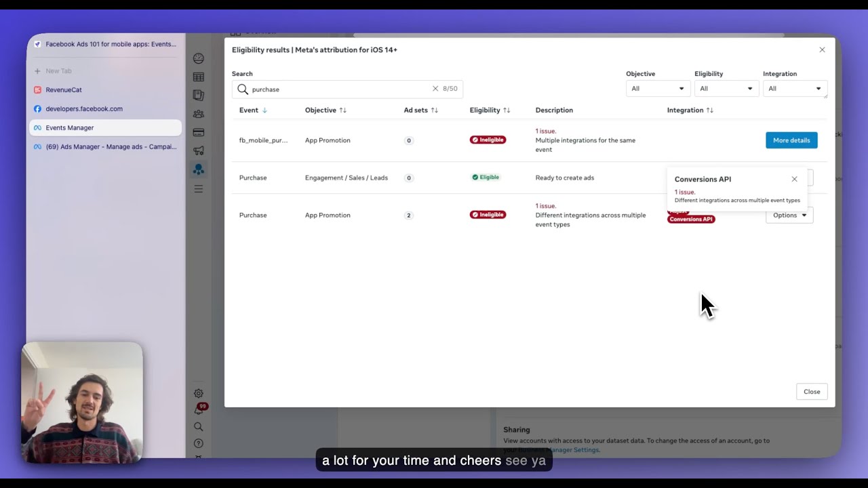Close the Eligibility results dialog with X
The image size is (868, 488).
click(x=822, y=49)
